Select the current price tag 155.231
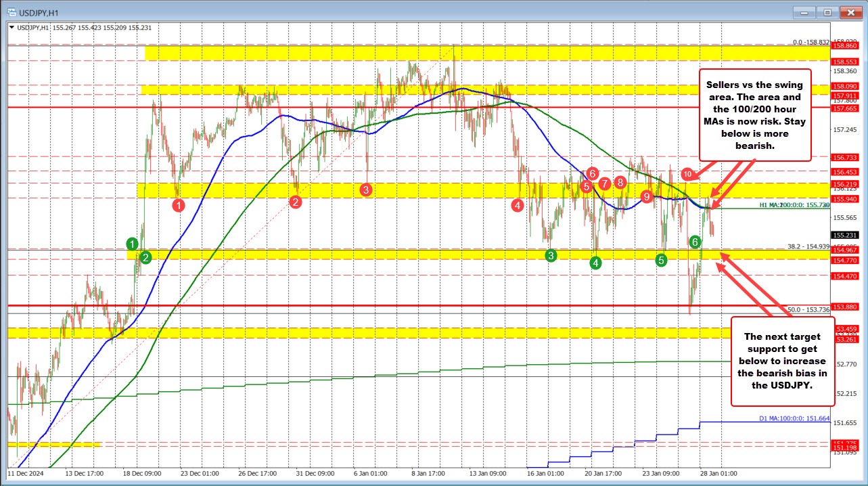This screenshot has width=868, height=486. [844, 235]
